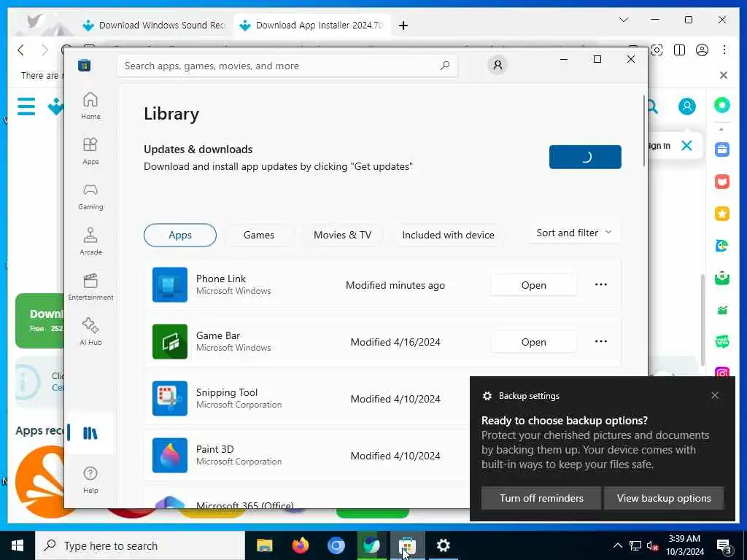Screen dimensions: 747x560
Task: Dismiss the Backup settings notification
Action: 715,395
